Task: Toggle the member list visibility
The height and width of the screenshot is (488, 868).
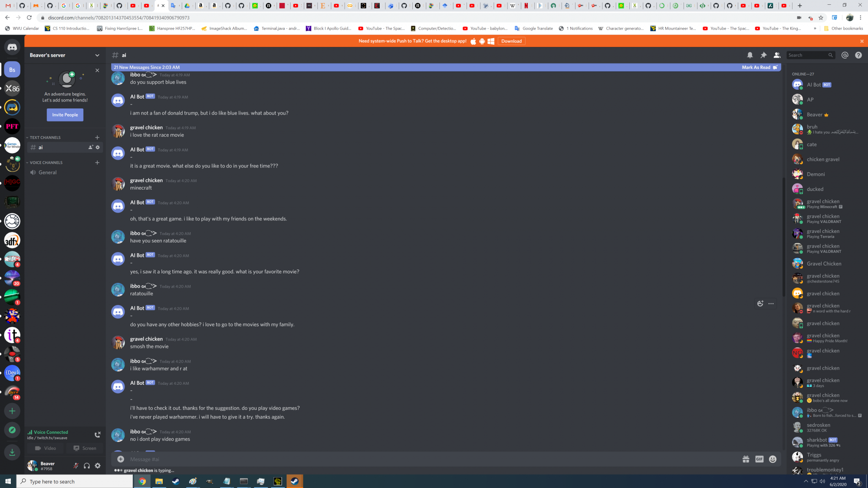Action: 777,55
